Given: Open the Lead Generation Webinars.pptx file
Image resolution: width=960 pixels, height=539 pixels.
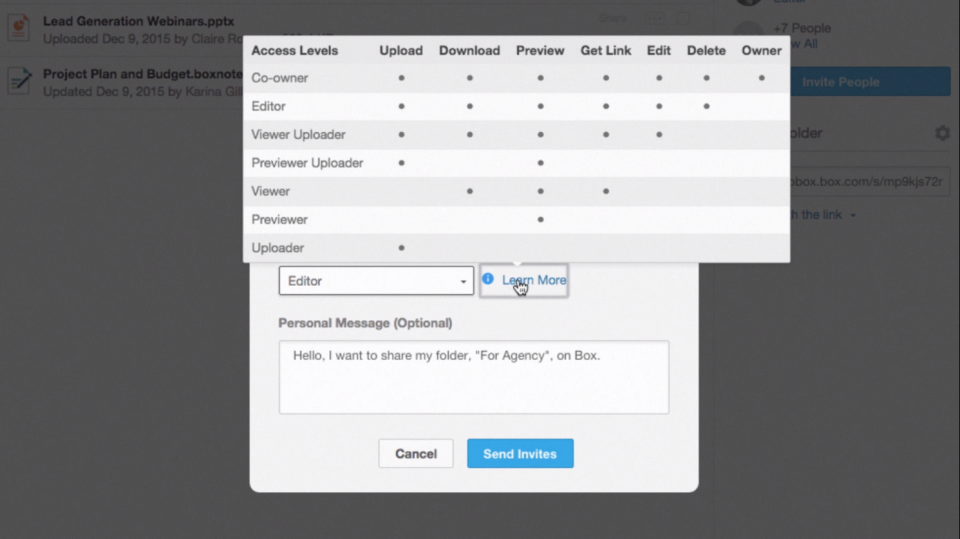Looking at the screenshot, I should (138, 21).
